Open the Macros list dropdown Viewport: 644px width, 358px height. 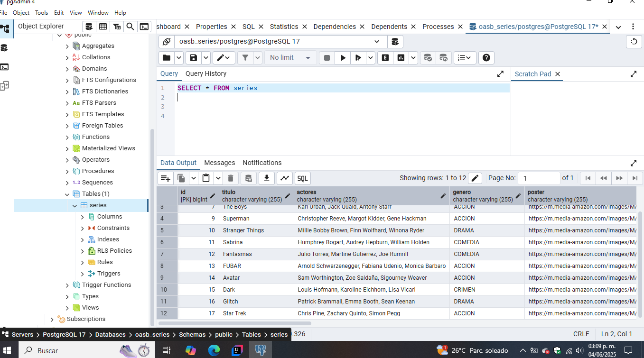[465, 58]
